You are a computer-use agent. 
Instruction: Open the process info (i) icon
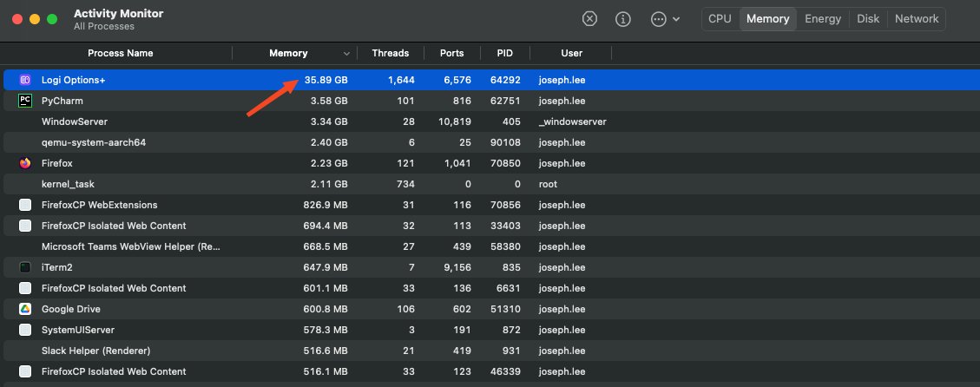pos(623,19)
